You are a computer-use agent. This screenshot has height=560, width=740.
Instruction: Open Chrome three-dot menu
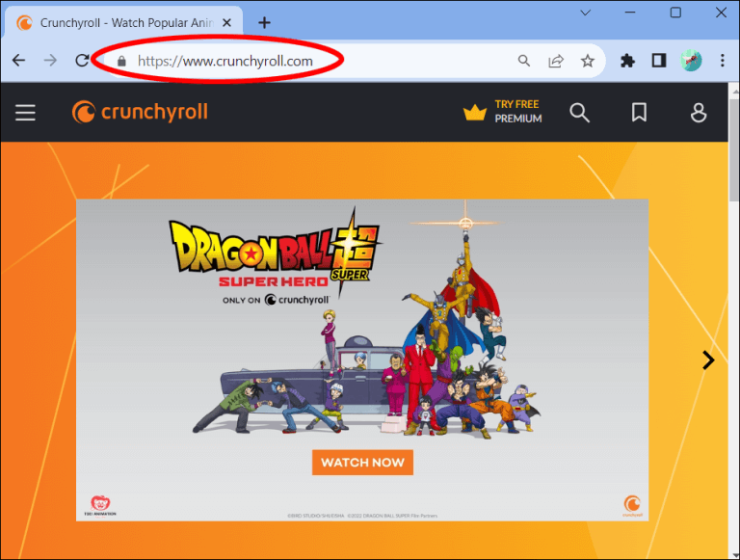point(723,61)
